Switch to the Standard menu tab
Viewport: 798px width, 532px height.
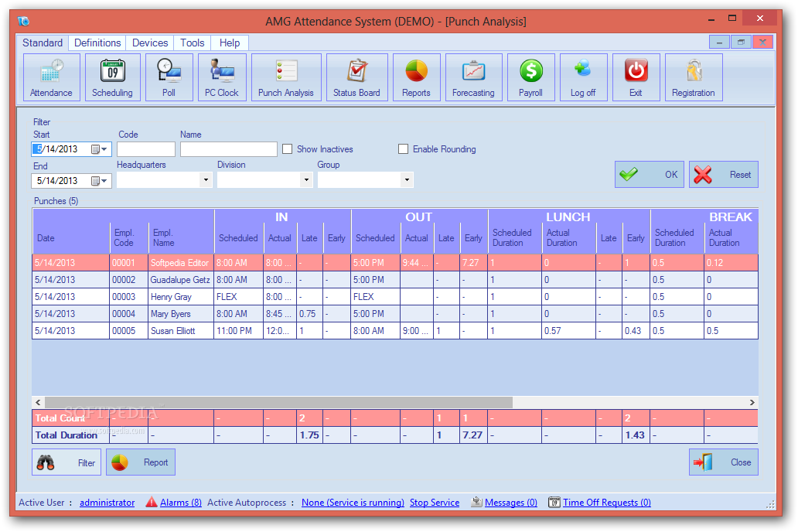pyautogui.click(x=43, y=43)
